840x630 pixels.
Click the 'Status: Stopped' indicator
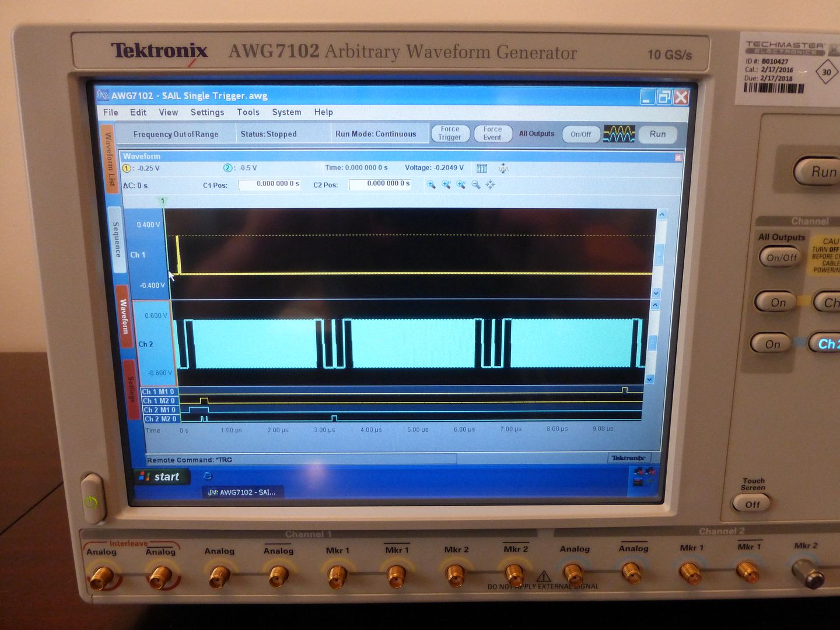click(x=268, y=134)
